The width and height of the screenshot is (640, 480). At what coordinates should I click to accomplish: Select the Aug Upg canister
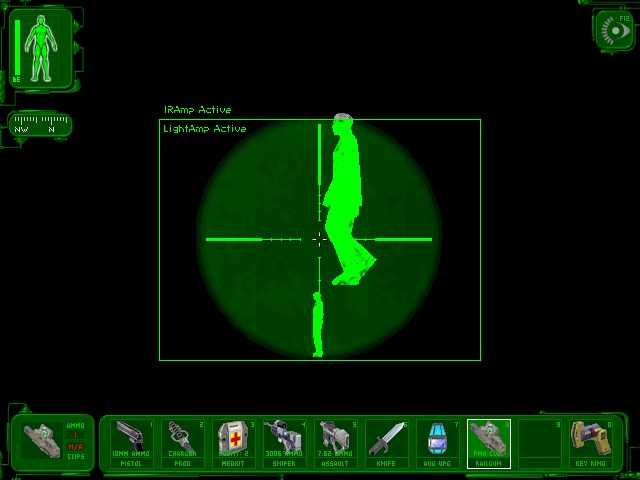tap(438, 442)
